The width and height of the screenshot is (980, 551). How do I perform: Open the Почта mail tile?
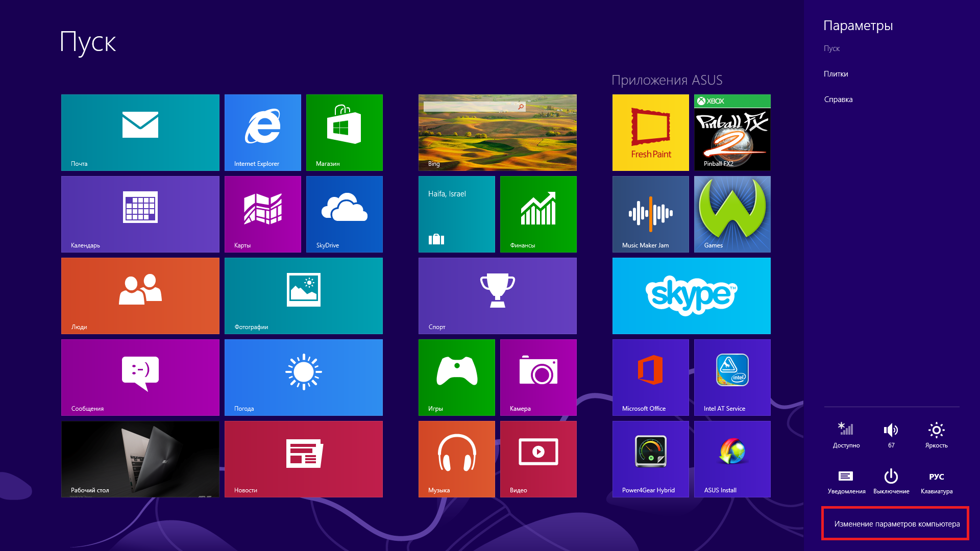(x=140, y=133)
